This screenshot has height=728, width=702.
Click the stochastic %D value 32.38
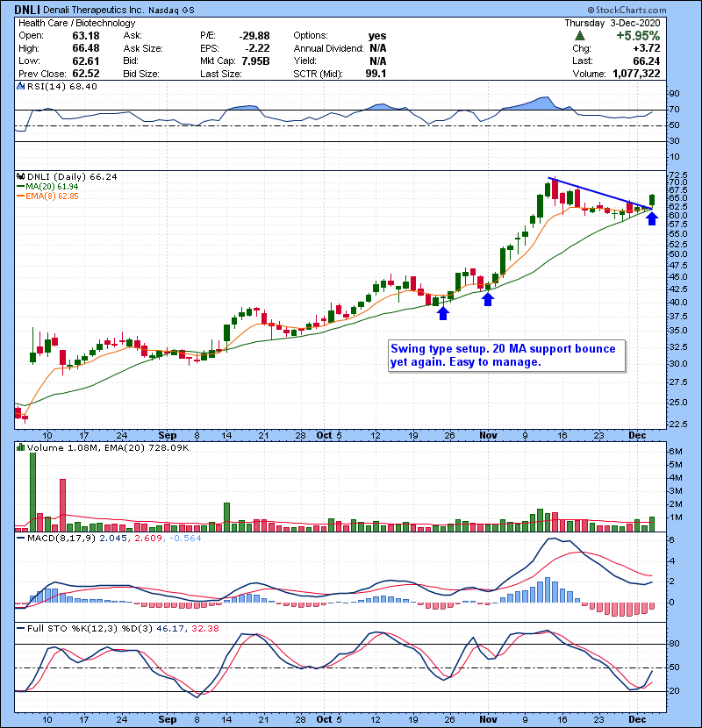pyautogui.click(x=204, y=628)
